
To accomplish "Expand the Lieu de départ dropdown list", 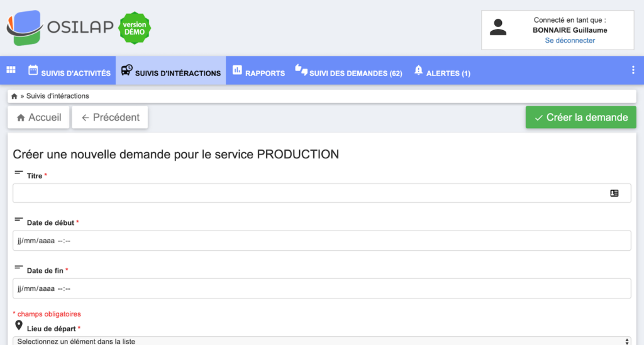I will pos(322,341).
